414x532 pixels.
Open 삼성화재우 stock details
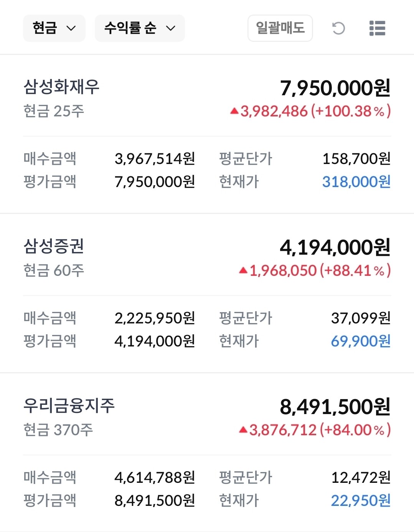(61, 87)
